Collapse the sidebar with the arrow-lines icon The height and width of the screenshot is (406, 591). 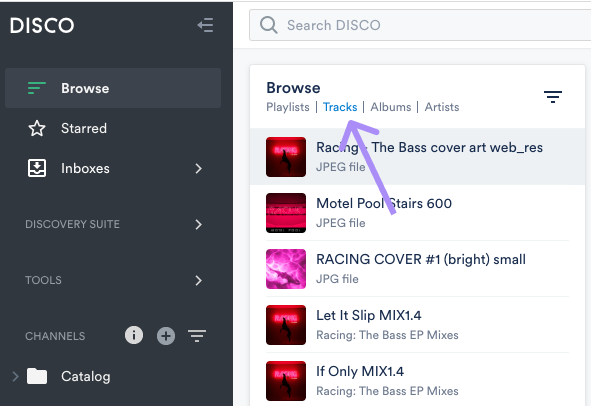coord(205,25)
